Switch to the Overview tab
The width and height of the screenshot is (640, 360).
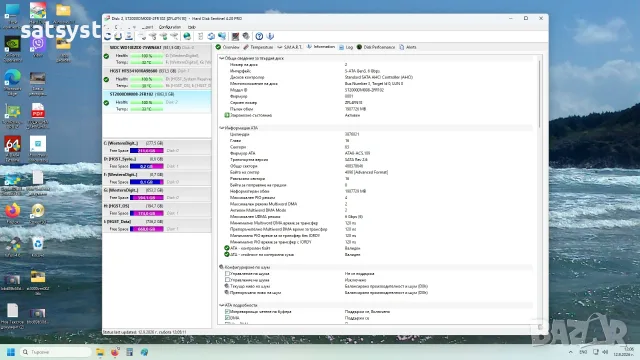tap(228, 47)
